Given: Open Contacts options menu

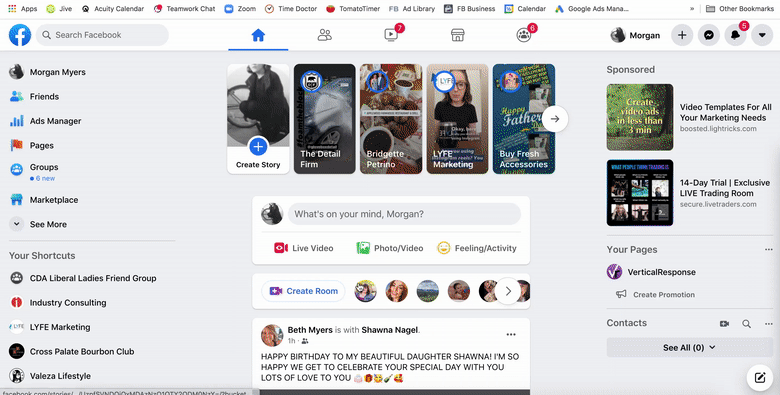Looking at the screenshot, I should coord(769,324).
